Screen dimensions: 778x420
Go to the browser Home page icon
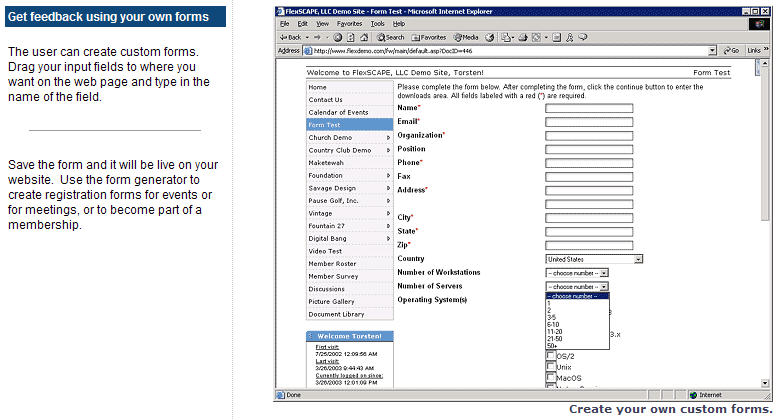(364, 37)
